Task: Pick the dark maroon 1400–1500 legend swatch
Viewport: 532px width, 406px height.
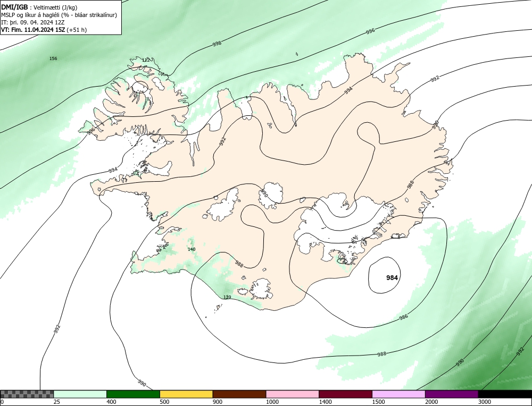Action: [345, 394]
